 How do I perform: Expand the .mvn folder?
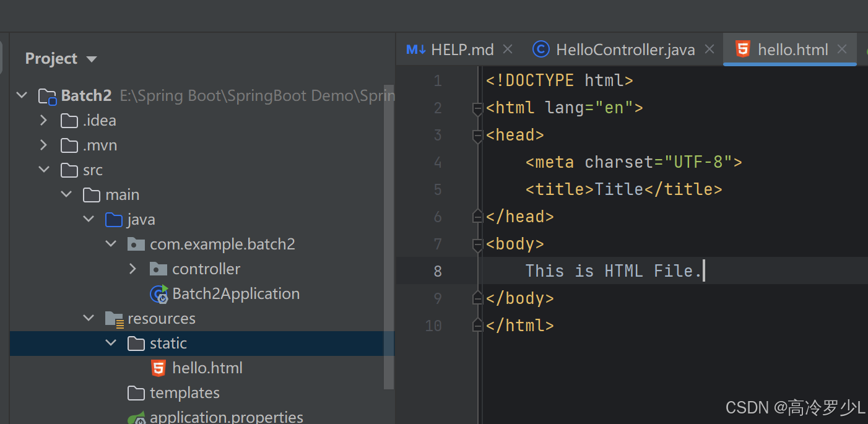[43, 145]
